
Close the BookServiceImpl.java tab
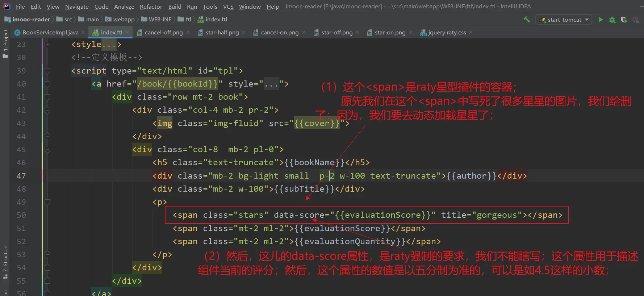tap(83, 32)
